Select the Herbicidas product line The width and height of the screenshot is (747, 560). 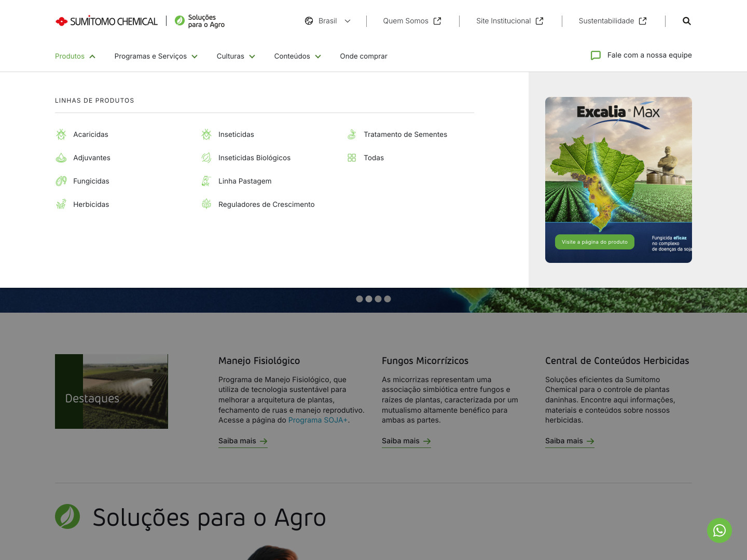(x=91, y=204)
